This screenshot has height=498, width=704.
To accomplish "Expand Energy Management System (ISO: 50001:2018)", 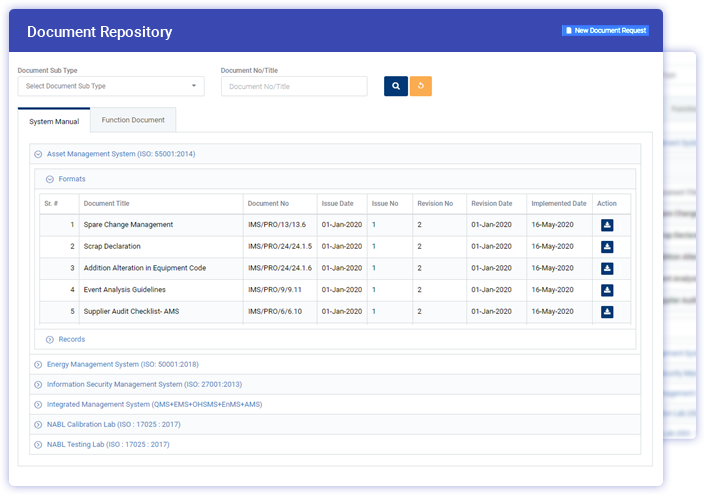I will pyautogui.click(x=38, y=364).
